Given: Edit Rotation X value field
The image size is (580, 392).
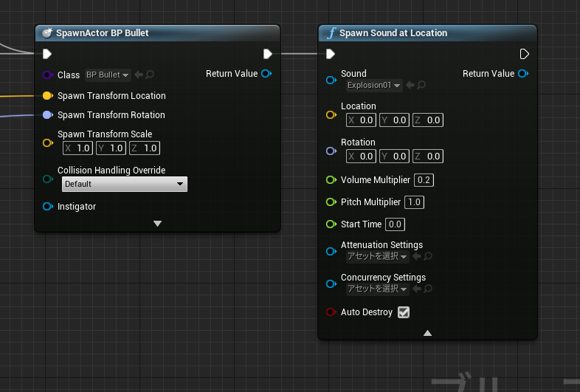Looking at the screenshot, I should pyautogui.click(x=361, y=157).
